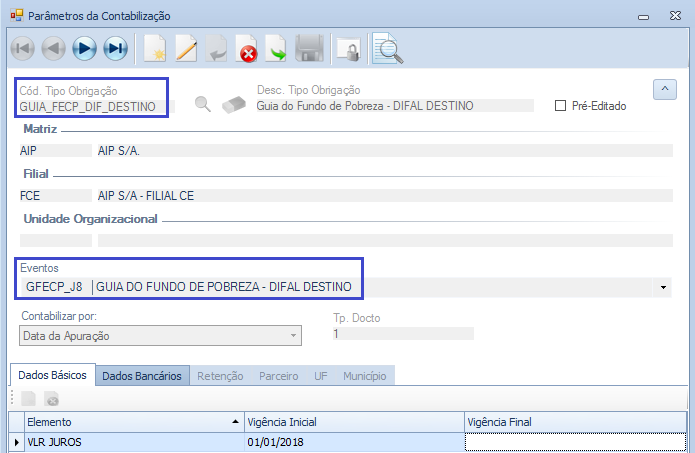Click the Tp. Docto field showing 1
The image size is (695, 453).
coord(403,333)
